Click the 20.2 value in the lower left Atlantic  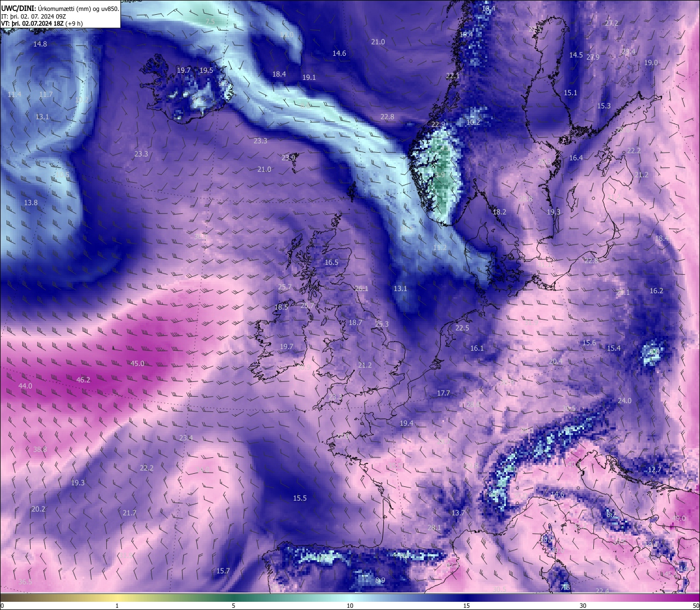pos(38,509)
